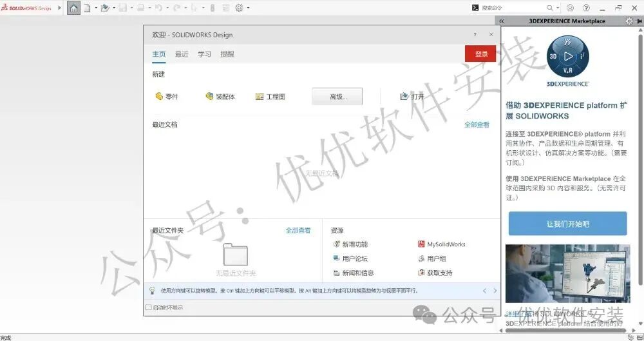Click the 3DEXPERIENCE compass logo
This screenshot has height=341, width=644.
567,57
